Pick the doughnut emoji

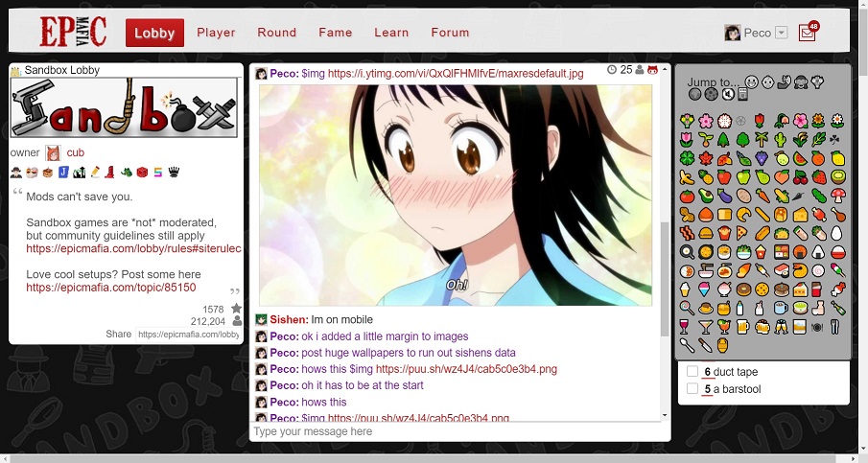(743, 289)
